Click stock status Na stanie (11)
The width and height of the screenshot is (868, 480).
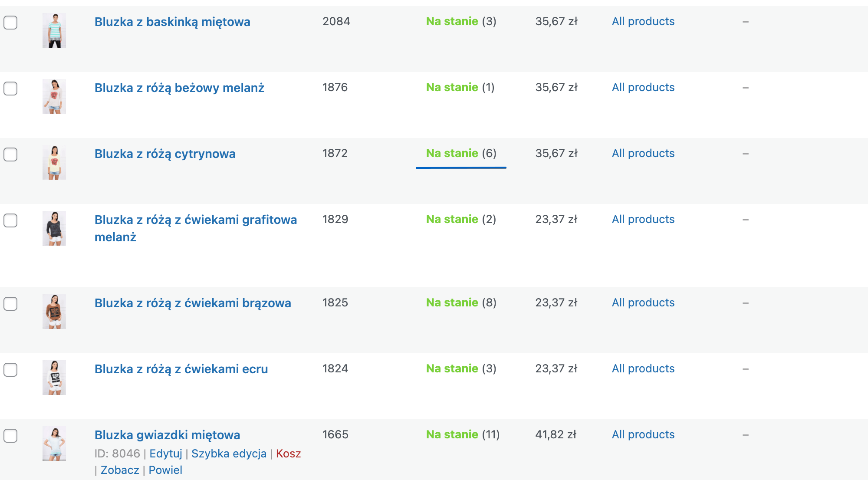tap(463, 434)
